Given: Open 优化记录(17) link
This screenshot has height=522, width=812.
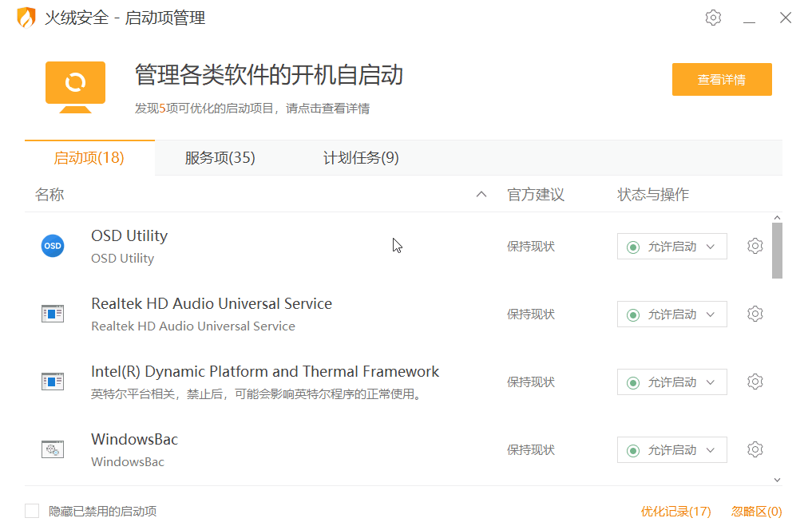Looking at the screenshot, I should click(x=675, y=512).
